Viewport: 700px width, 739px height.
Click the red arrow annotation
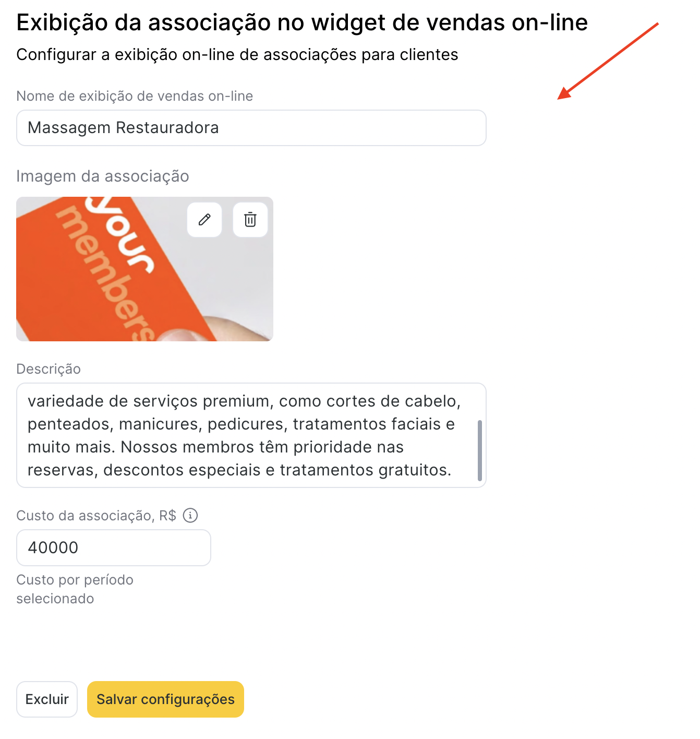[608, 61]
